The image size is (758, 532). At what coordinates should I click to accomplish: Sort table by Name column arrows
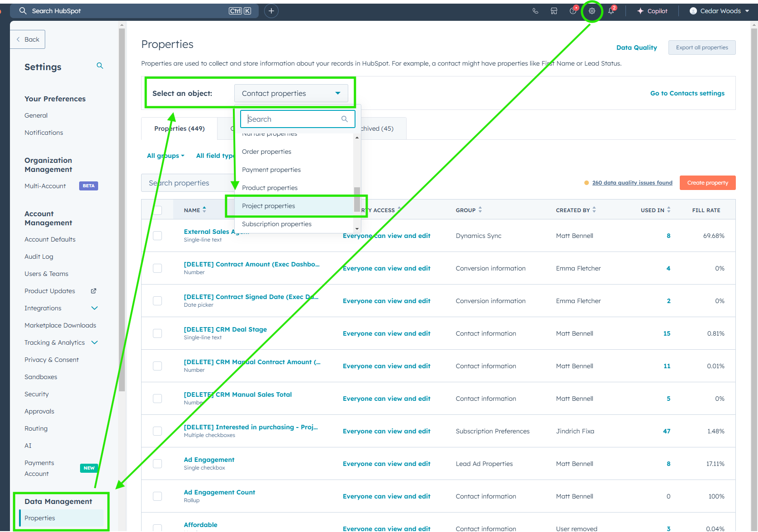click(x=204, y=209)
